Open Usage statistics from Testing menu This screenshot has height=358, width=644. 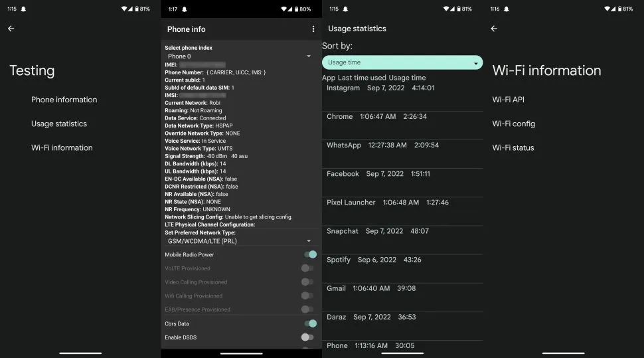[59, 124]
